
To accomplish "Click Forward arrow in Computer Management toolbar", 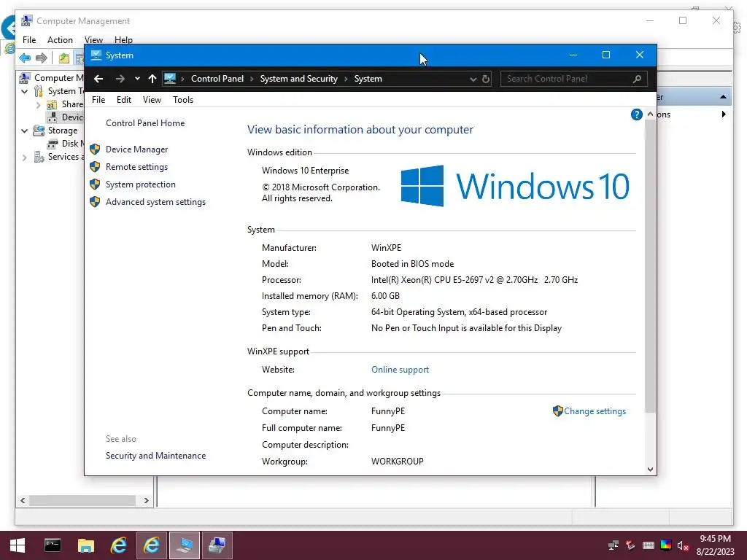I will [42, 58].
